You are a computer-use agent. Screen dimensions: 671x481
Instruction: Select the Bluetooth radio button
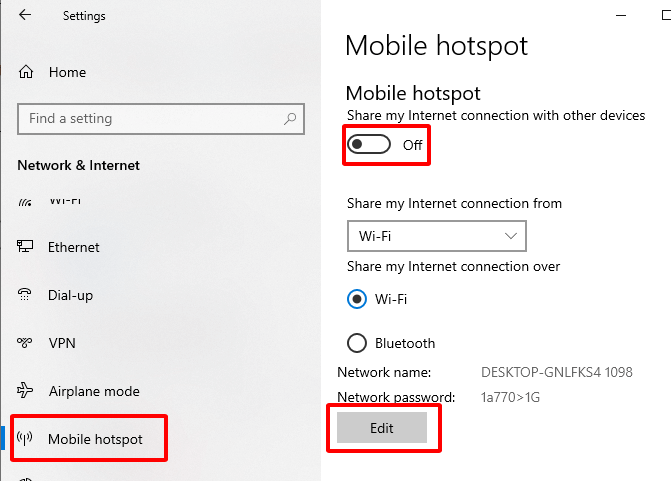tap(357, 343)
